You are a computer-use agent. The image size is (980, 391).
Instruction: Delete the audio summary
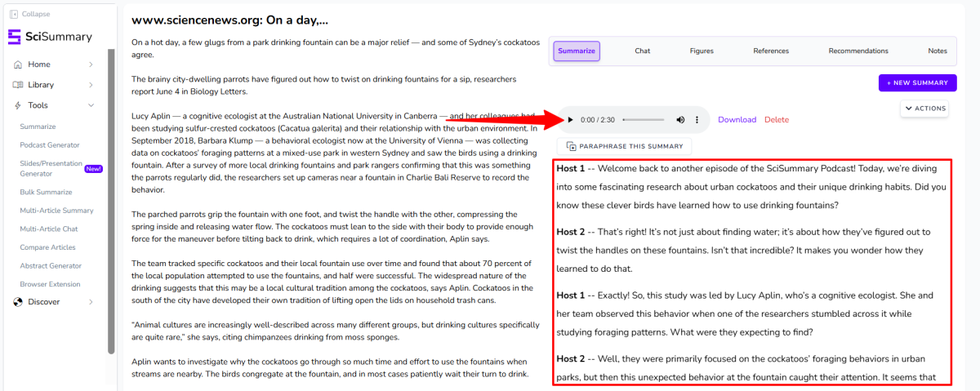[777, 120]
